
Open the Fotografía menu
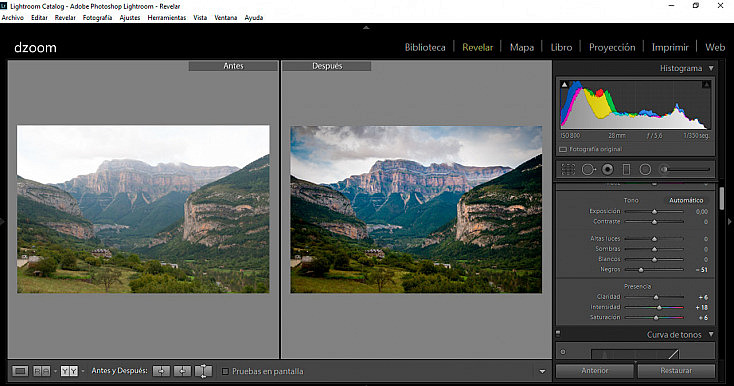97,18
